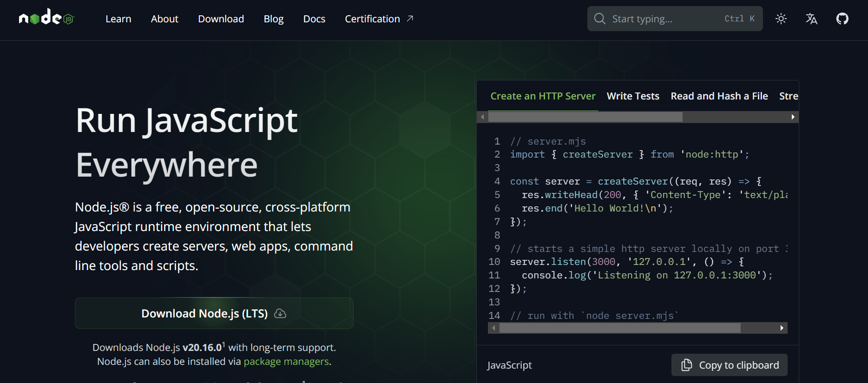
Task: Click tab bar scroll left arrow
Action: click(482, 117)
